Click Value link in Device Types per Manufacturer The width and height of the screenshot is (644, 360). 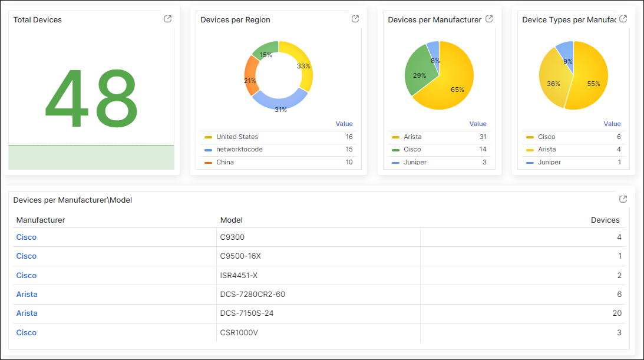point(612,124)
